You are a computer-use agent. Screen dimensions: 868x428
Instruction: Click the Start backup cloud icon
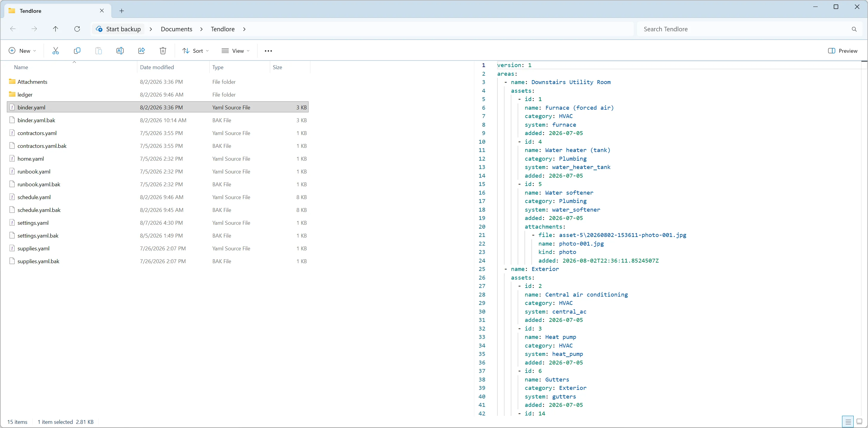pyautogui.click(x=99, y=29)
